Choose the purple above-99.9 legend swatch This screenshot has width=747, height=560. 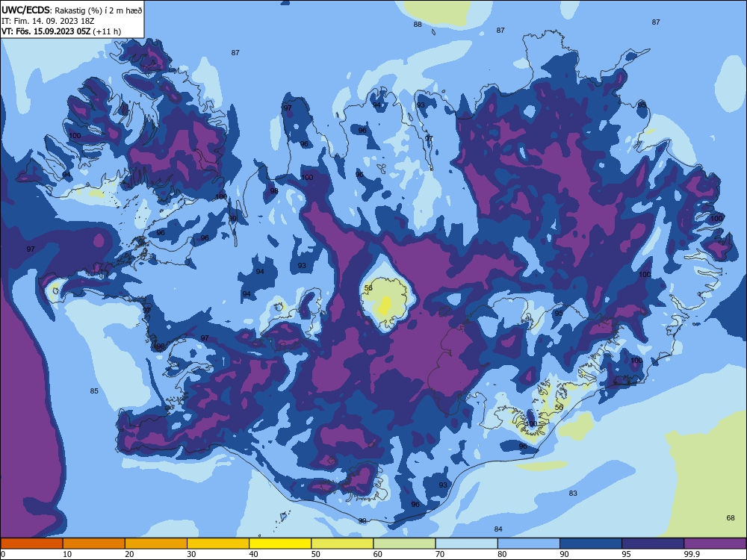tap(715, 544)
